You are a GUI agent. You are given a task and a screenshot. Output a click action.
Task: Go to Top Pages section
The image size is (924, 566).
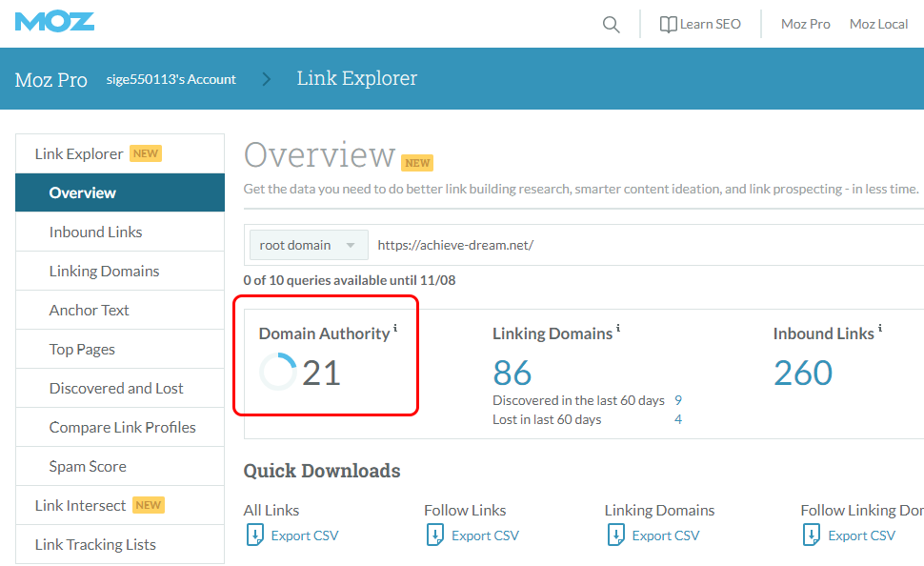pyautogui.click(x=120, y=349)
